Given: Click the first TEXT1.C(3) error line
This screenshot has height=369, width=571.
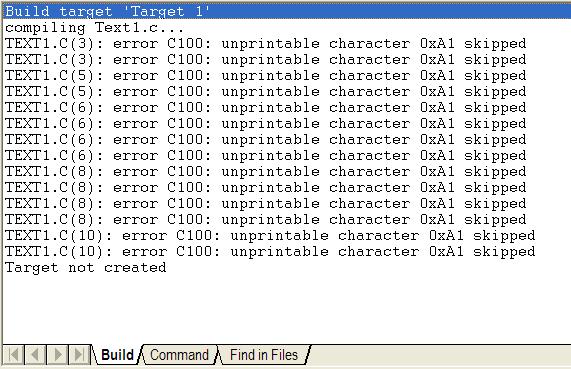Looking at the screenshot, I should tap(265, 44).
